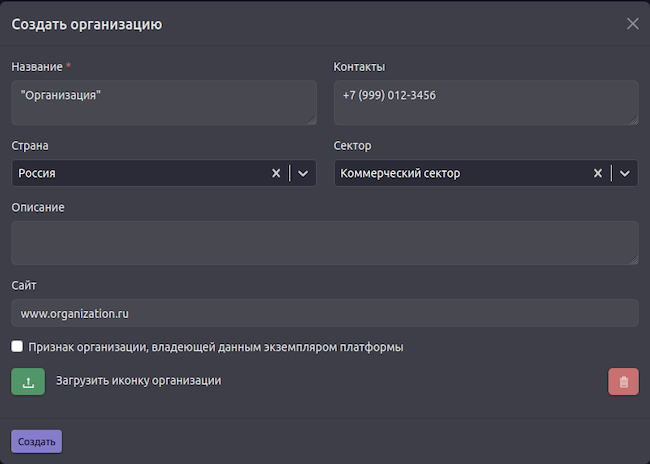
Task: Expand the Страна dropdown chevron
Action: 303,173
